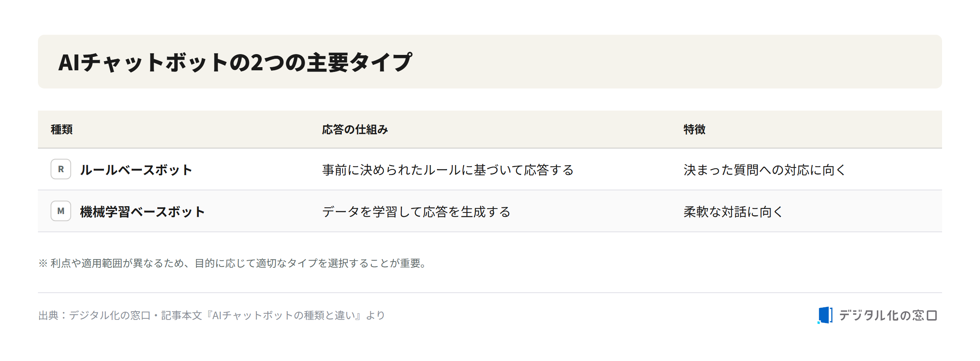Click the blue デジタル化の窓口 logo icon

coord(825,315)
